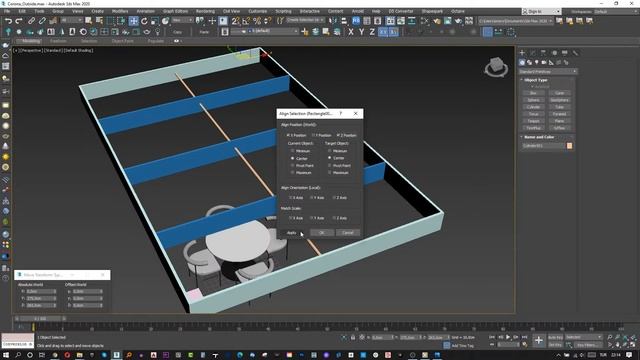Open the Sign In dropdown
The height and width of the screenshot is (360, 640).
point(541,11)
